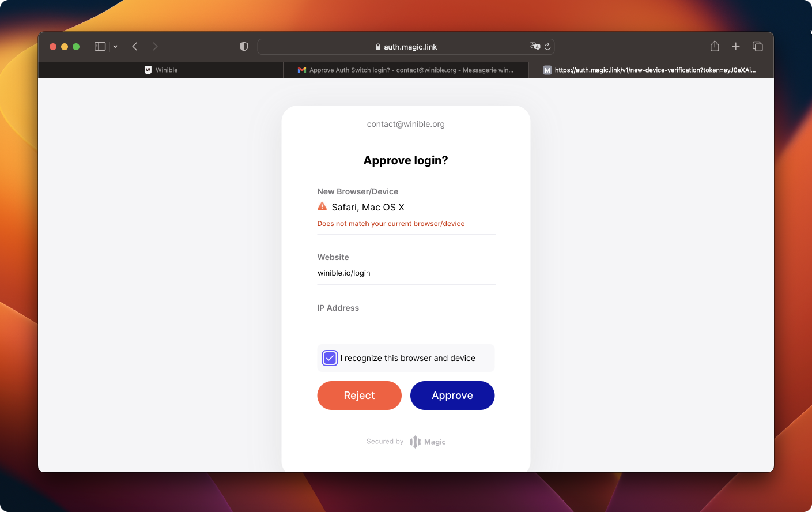812x512 pixels.
Task: Show the tab overview icon
Action: click(758, 46)
